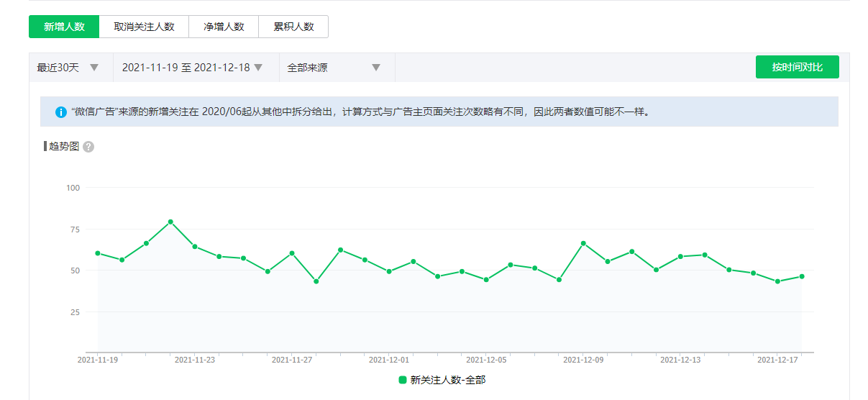Screen dimensions: 868x400
Task: Click the help question mark beside 趋势图
Action: tap(88, 147)
